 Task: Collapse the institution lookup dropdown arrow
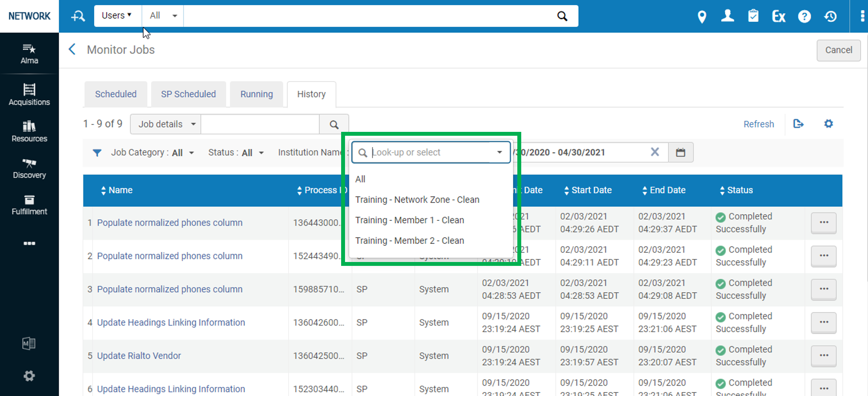click(500, 152)
